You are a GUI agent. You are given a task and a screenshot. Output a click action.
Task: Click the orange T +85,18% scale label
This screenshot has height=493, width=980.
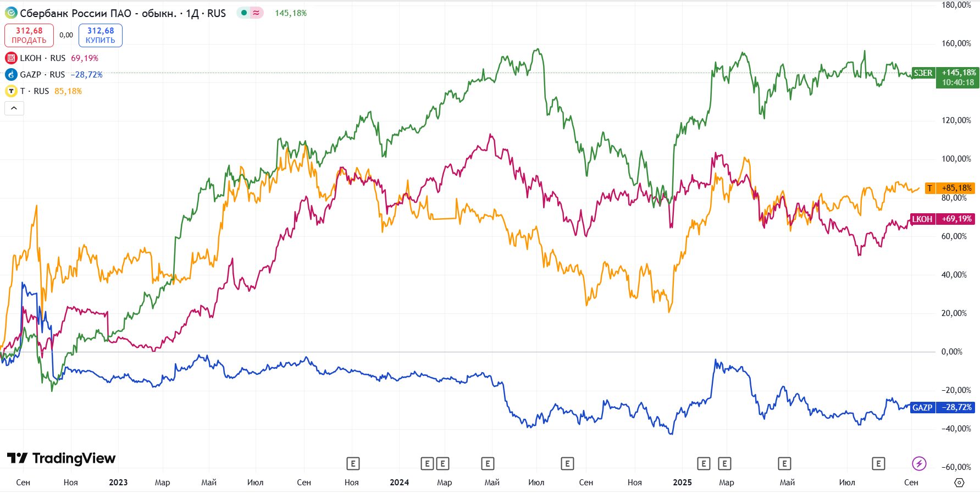pyautogui.click(x=950, y=188)
